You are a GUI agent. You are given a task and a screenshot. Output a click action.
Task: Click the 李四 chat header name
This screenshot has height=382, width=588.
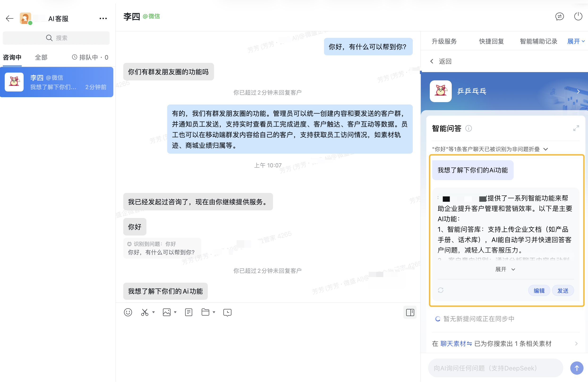(x=132, y=17)
